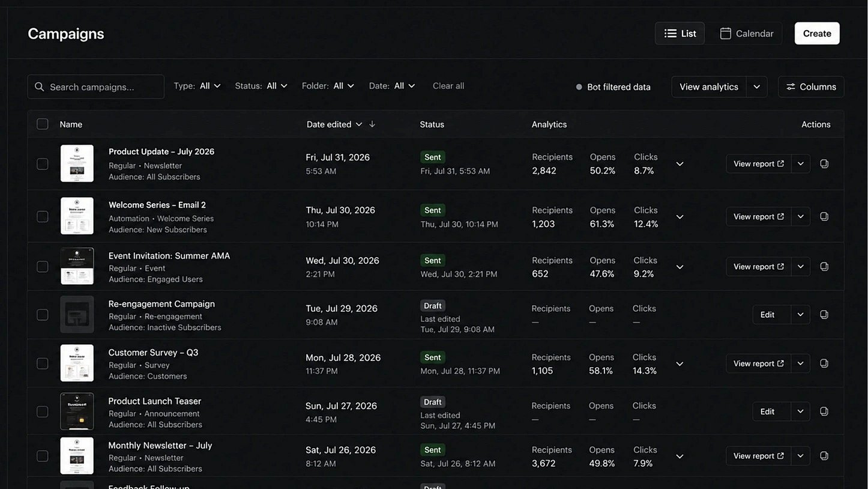
Task: Open thumbnail of Product Update – July 2026
Action: coord(77,163)
